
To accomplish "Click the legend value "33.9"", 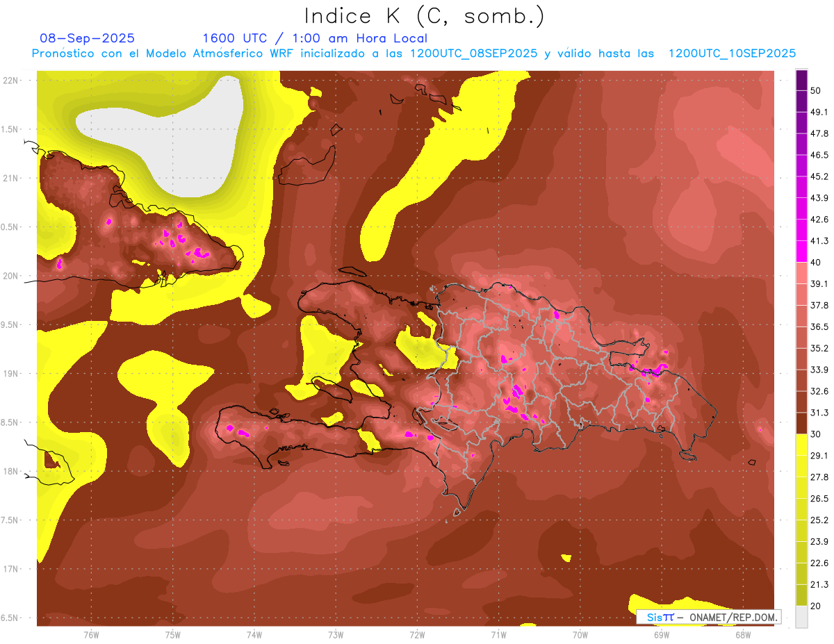I will (819, 369).
